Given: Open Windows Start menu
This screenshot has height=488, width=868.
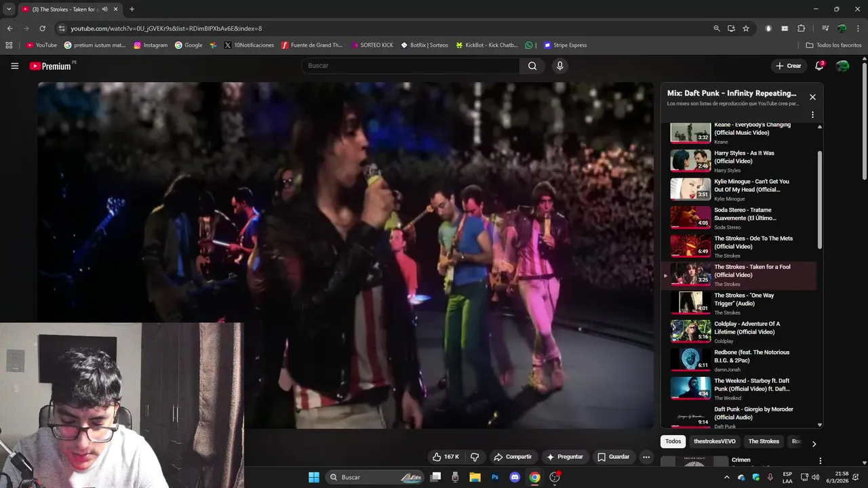Looking at the screenshot, I should coord(314,477).
